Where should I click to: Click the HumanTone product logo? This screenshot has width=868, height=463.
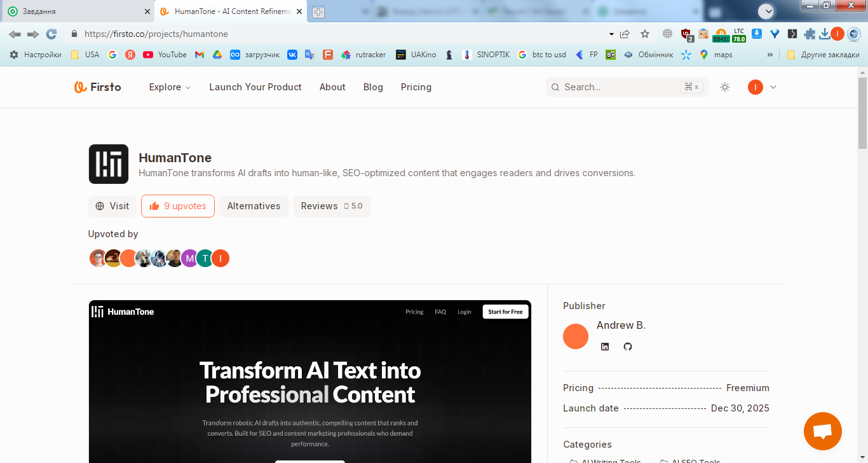coord(109,164)
